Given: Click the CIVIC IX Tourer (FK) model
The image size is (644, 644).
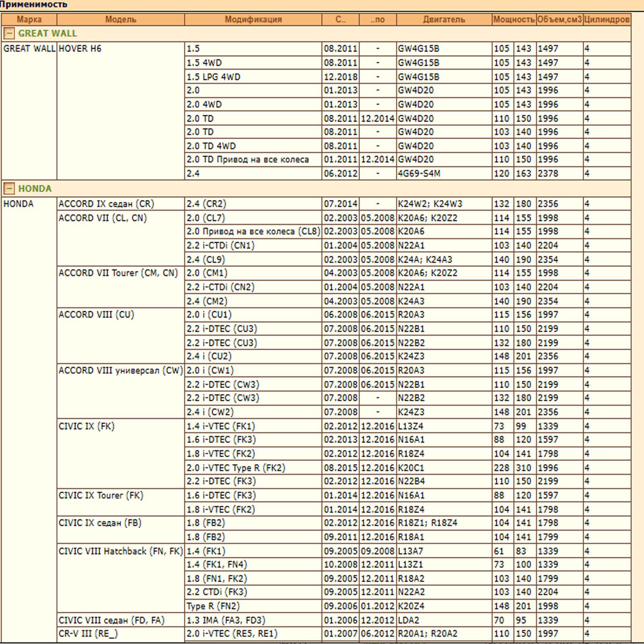Looking at the screenshot, I should tap(101, 495).
